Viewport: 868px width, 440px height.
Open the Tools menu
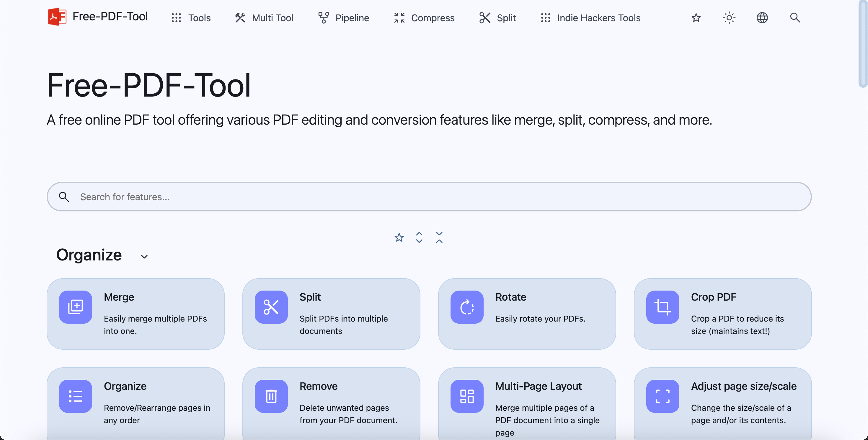[191, 17]
